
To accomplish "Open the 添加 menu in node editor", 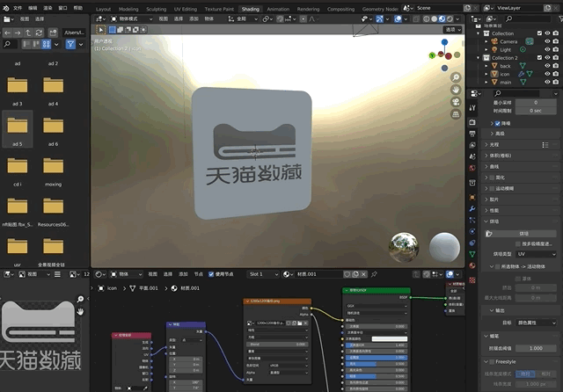I will (x=183, y=274).
